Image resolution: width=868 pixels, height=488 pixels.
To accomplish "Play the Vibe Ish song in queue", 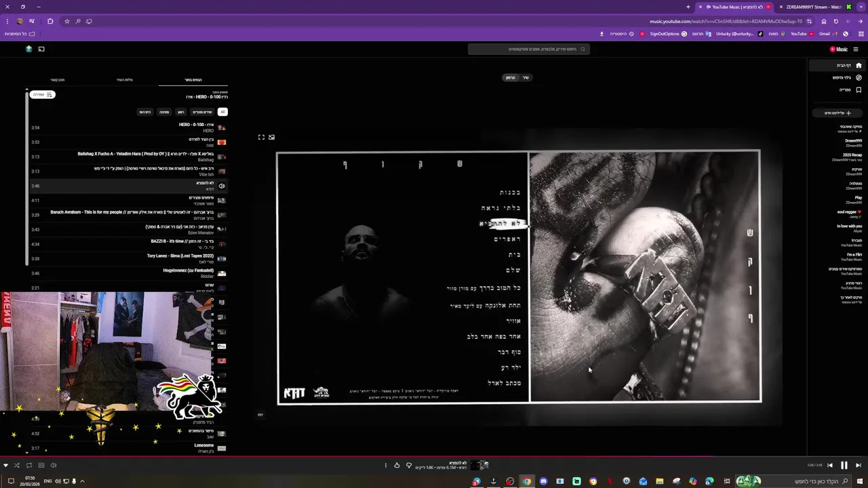I will pos(127,171).
